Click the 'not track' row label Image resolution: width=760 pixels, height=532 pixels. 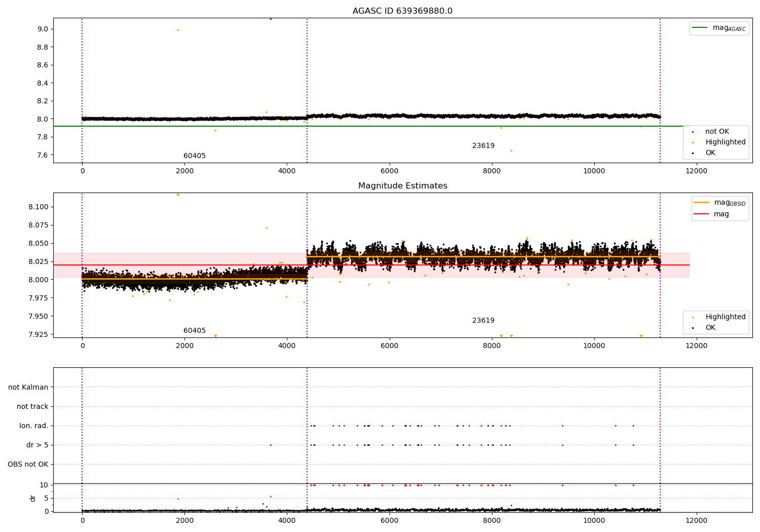[x=32, y=407]
